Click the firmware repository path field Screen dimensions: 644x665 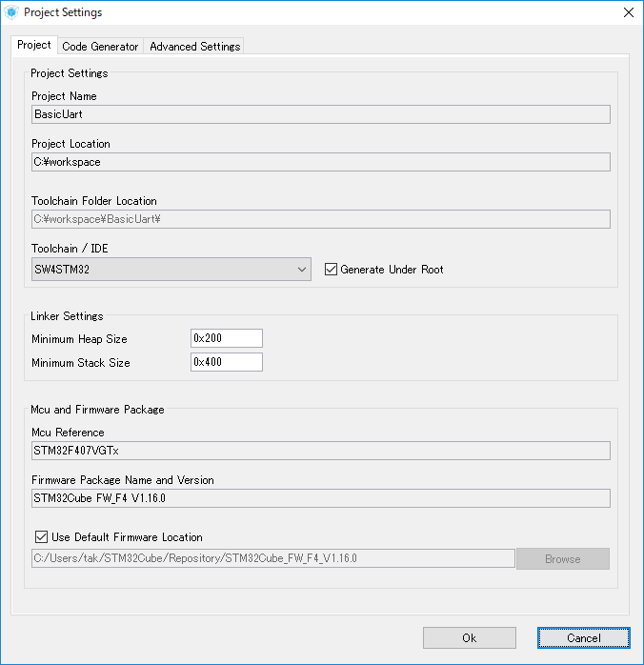click(x=272, y=558)
